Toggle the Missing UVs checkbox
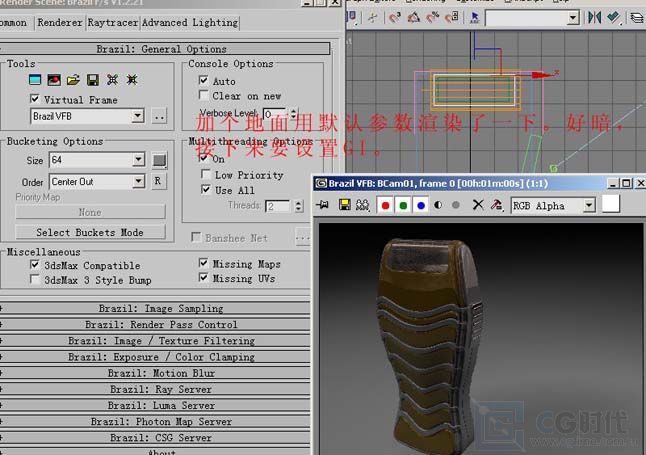Screen dimensions: 646x455 [x=203, y=277]
